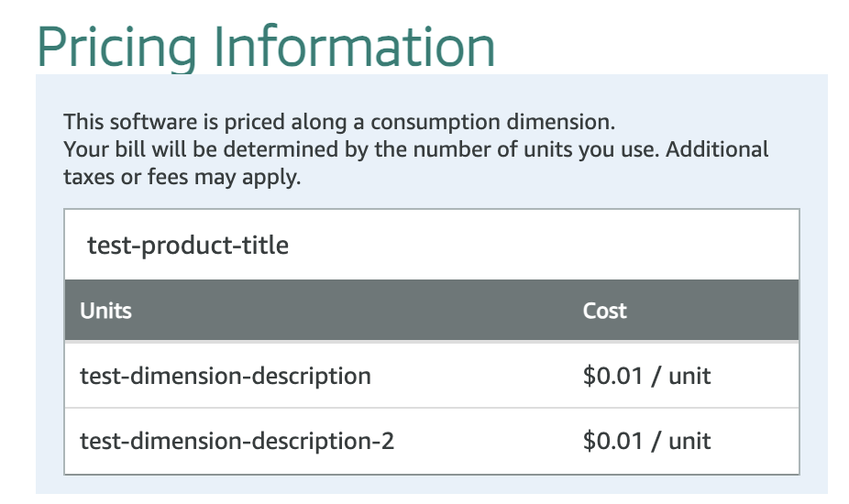Select the test-product-title header row
Viewport: 849px width, 504px height.
(432, 245)
